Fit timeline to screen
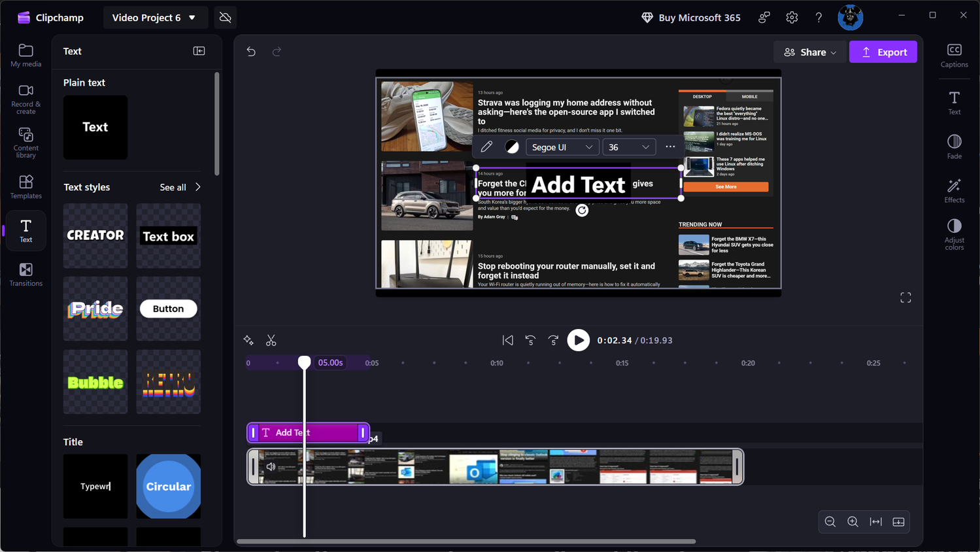Image resolution: width=980 pixels, height=552 pixels. (x=876, y=522)
